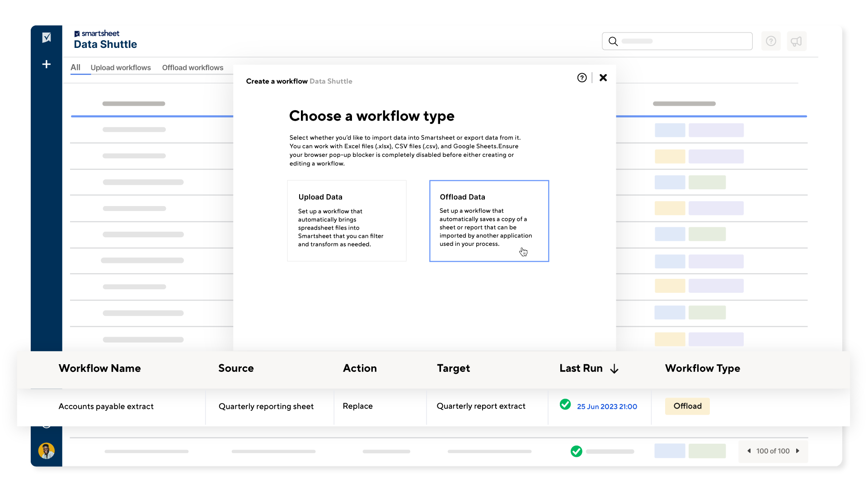Click the help icon inside the workflow dialog

click(x=582, y=77)
